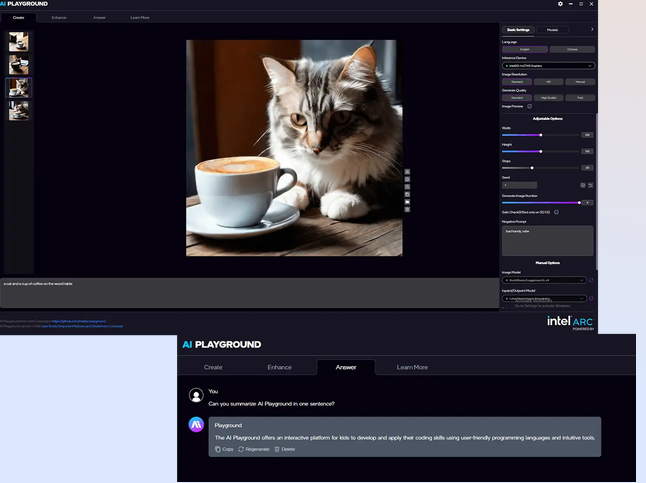646x483 pixels.
Task: Choose English as the language
Action: 525,49
